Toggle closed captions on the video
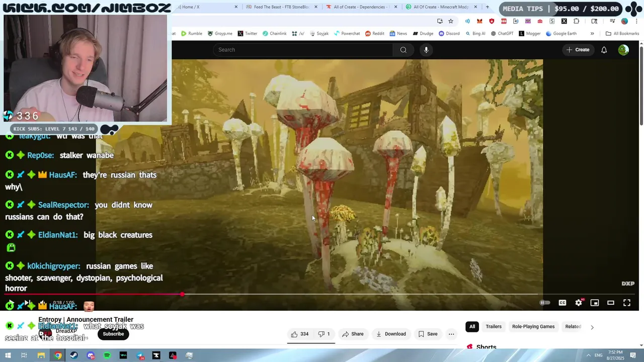 coord(562,303)
